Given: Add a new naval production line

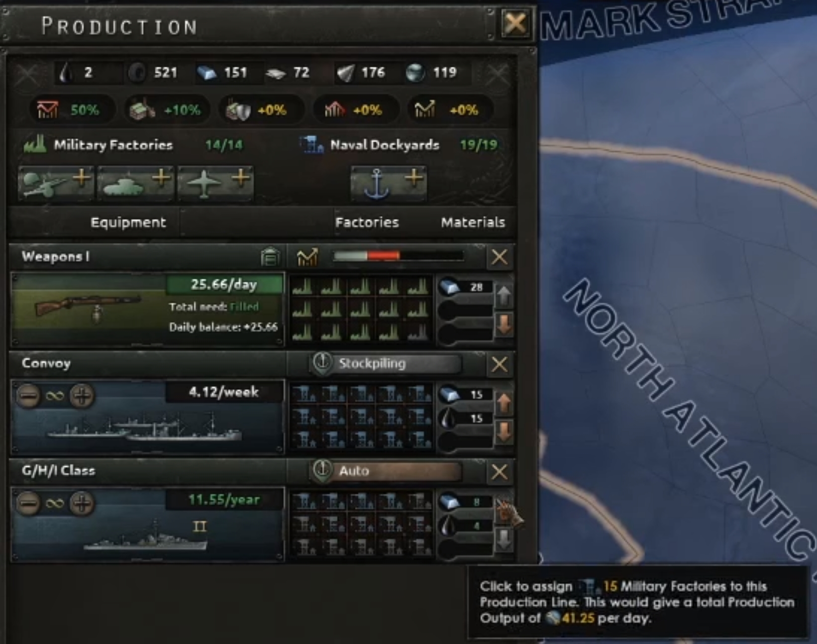Looking at the screenshot, I should tap(389, 183).
